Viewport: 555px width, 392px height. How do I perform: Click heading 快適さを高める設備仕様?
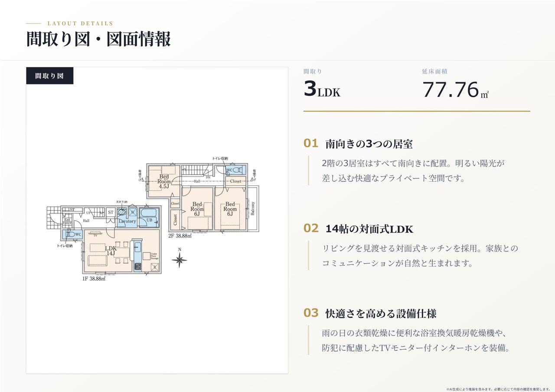[x=381, y=313]
